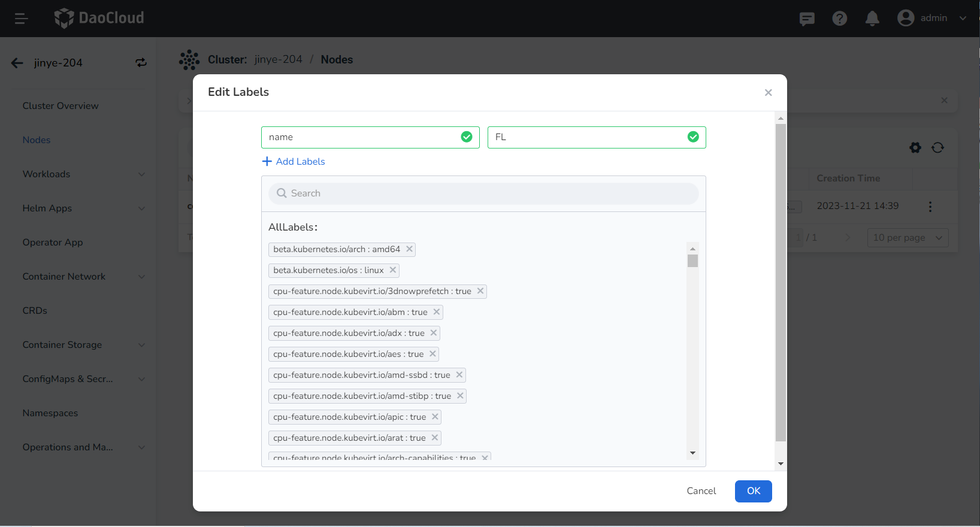Click the labels list scrollbar down arrow
980x527 pixels.
(x=692, y=453)
